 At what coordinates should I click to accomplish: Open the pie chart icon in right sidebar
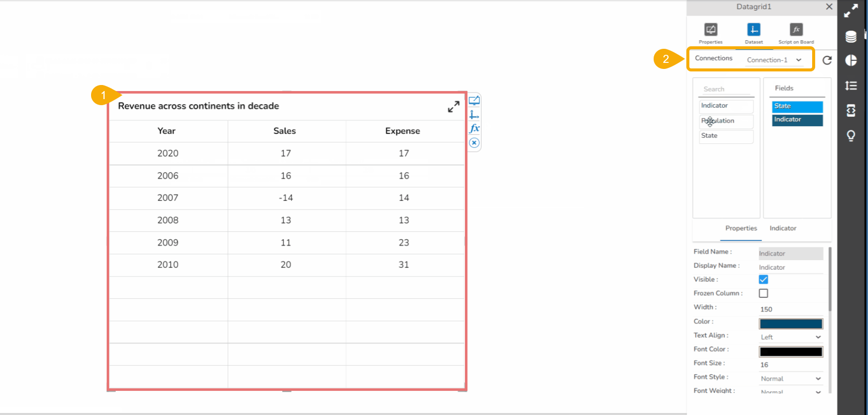coord(851,60)
